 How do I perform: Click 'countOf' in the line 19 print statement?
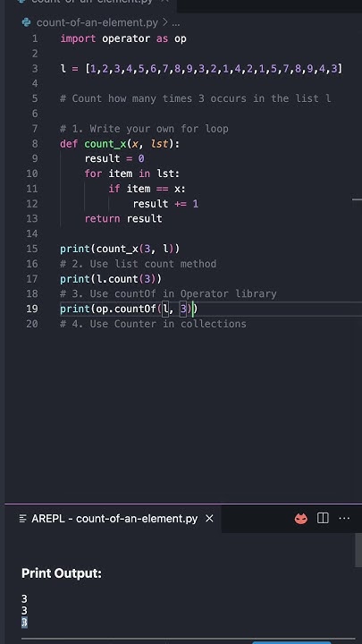tap(135, 309)
